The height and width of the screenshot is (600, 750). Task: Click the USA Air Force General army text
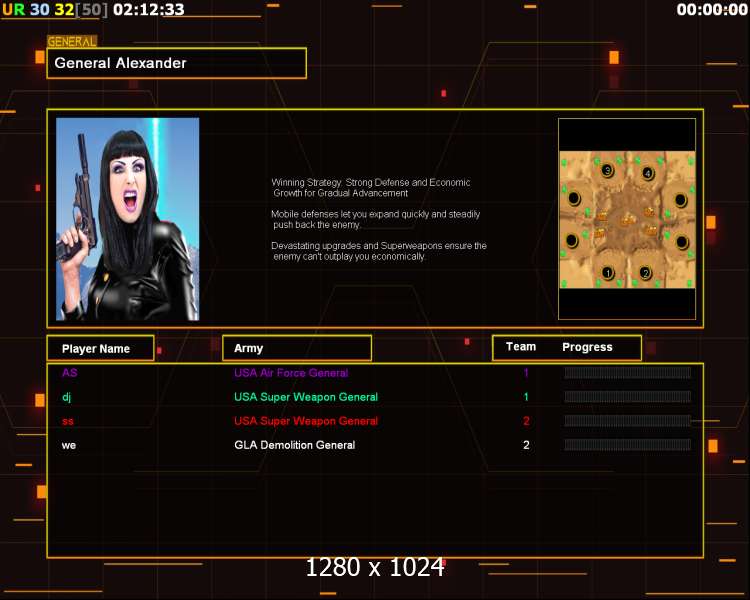[291, 373]
